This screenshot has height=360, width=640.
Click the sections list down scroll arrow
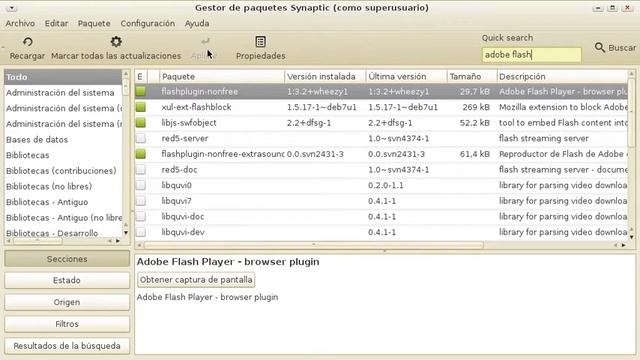pos(126,233)
